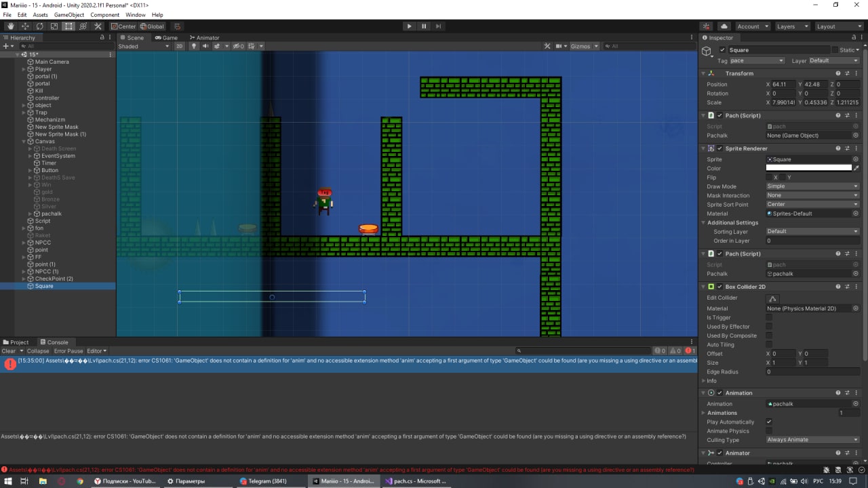868x488 pixels.
Task: Select Main Camera in Hierarchy
Action: (x=52, y=62)
